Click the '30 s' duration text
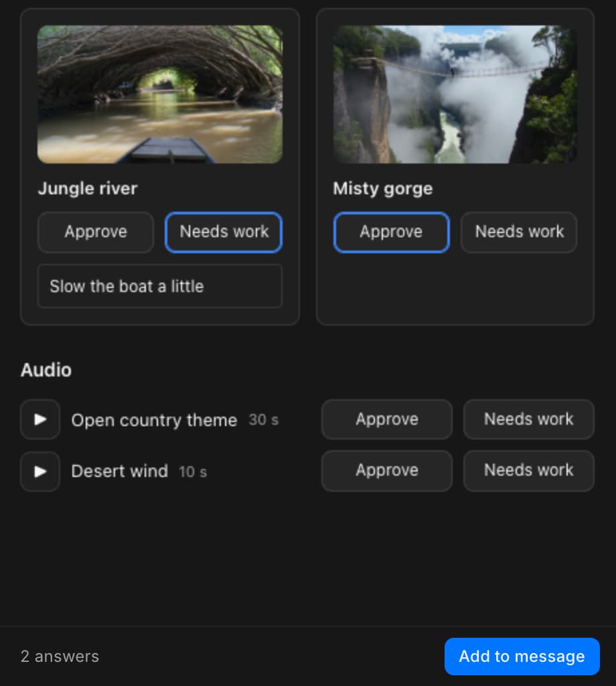Screen dimensions: 616x686 pyautogui.click(x=264, y=420)
